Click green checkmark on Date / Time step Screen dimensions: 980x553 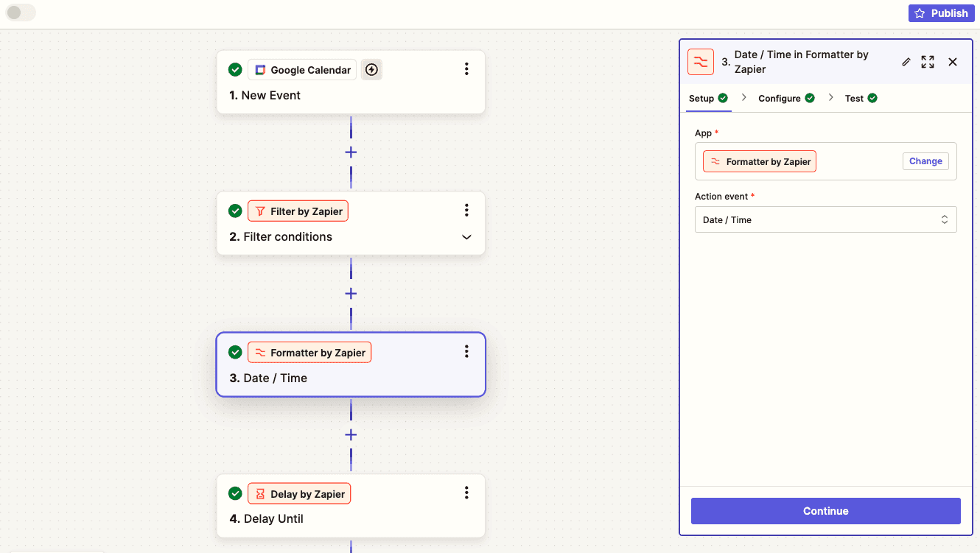point(235,353)
